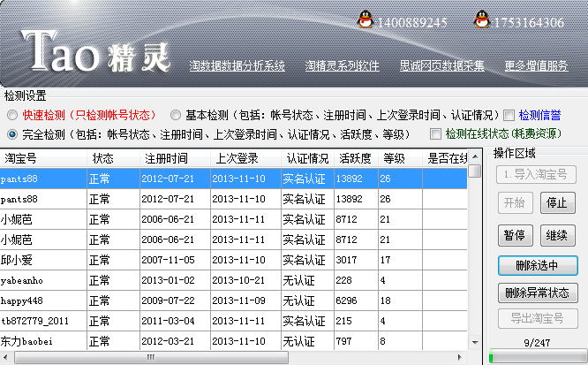This screenshot has width=588, height=365.
Task: Sort by 活跃度 column header
Action: coord(353,158)
